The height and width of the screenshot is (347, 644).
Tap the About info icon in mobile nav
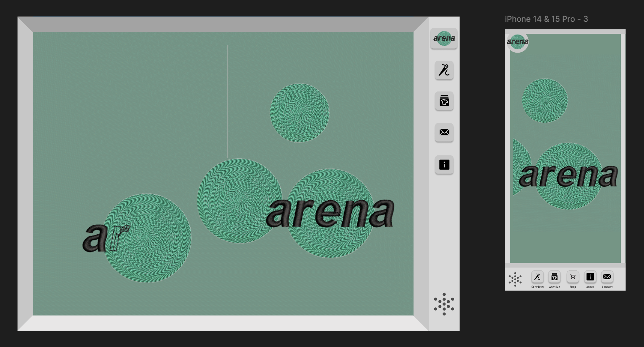pyautogui.click(x=590, y=277)
